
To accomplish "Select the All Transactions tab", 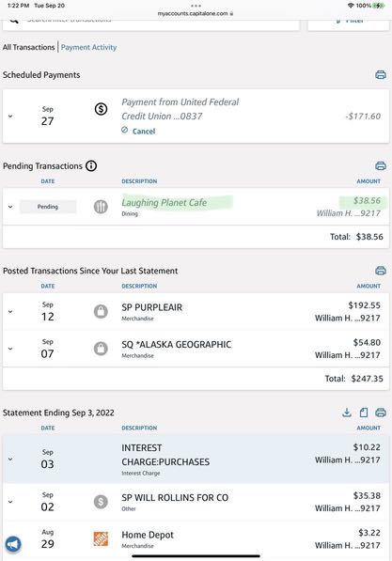I will pyautogui.click(x=28, y=47).
